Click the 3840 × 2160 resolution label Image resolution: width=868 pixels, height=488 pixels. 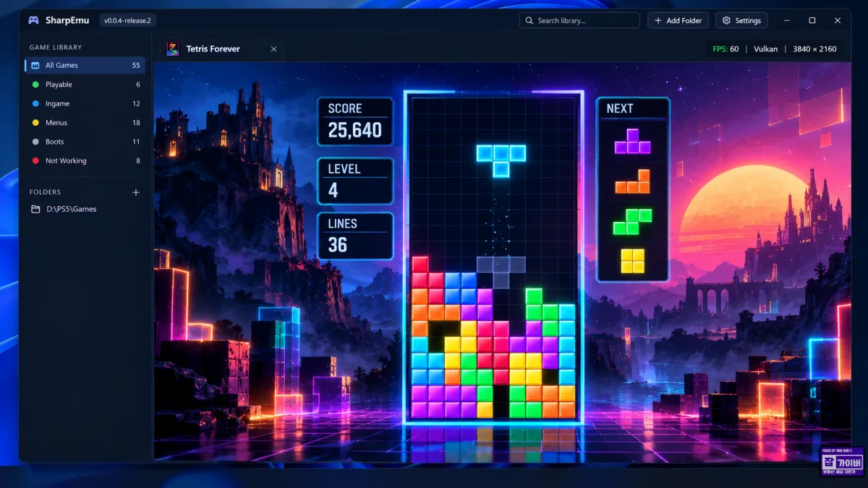click(x=814, y=49)
